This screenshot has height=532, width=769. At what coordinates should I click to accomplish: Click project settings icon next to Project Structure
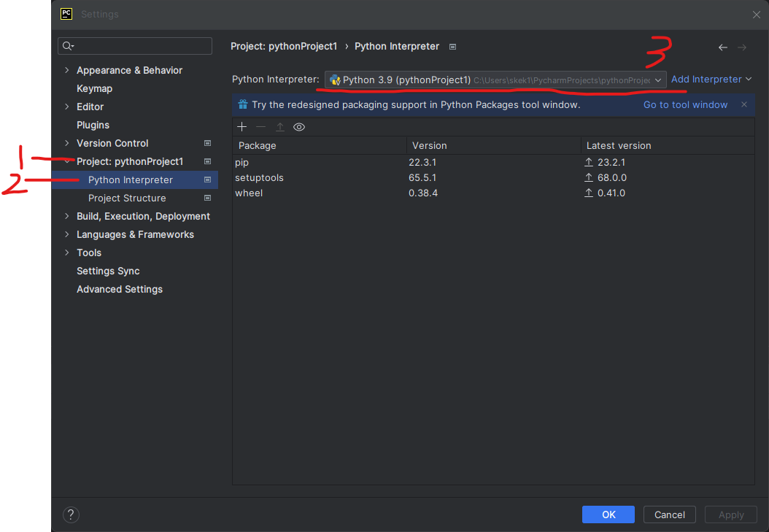pyautogui.click(x=207, y=198)
